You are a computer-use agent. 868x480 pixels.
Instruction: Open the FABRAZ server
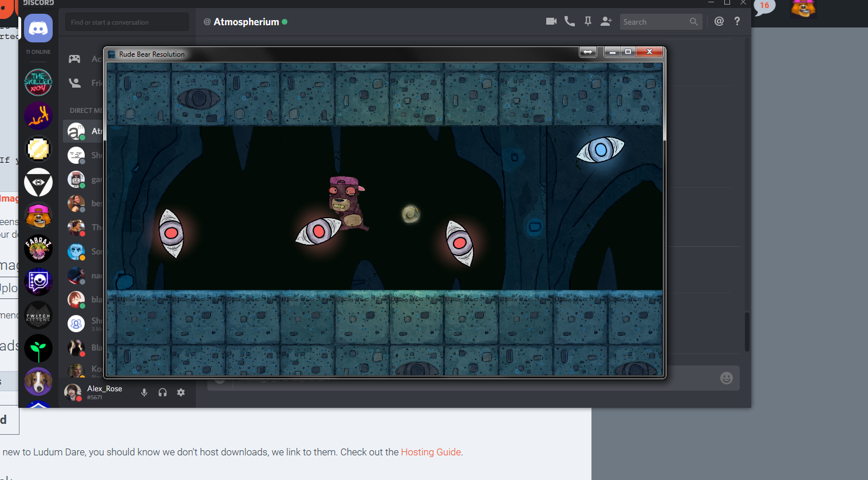[38, 249]
